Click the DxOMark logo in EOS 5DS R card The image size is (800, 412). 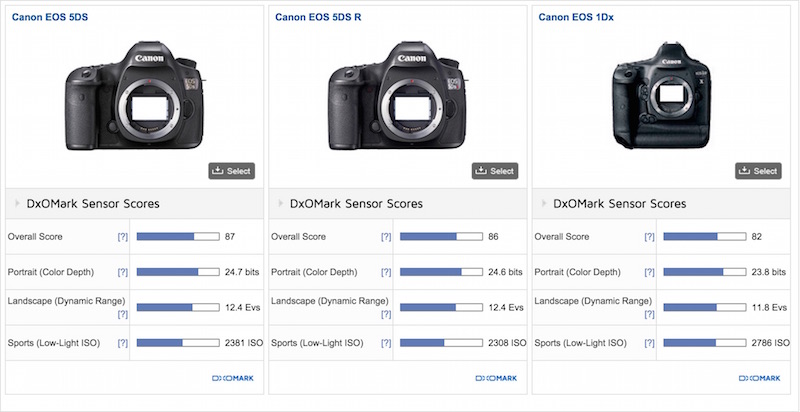[x=496, y=378]
